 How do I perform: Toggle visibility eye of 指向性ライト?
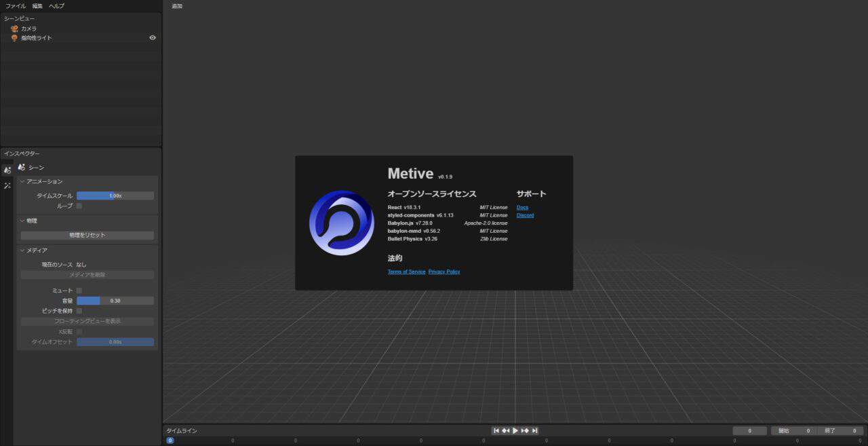(x=153, y=38)
